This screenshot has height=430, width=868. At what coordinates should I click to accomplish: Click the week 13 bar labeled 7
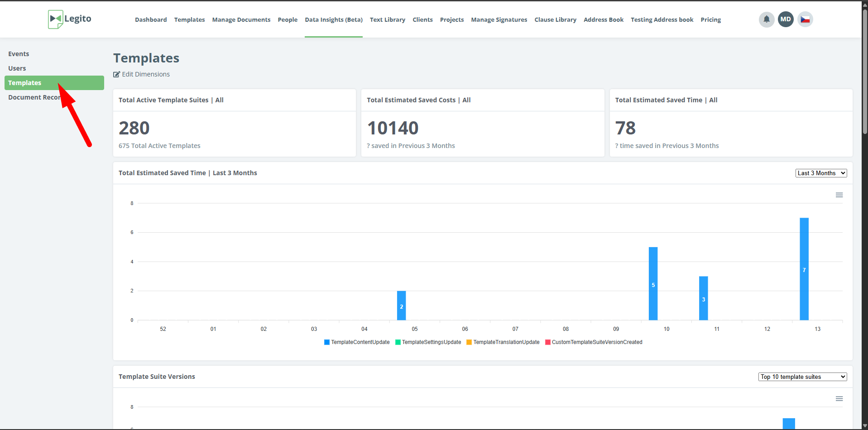804,269
